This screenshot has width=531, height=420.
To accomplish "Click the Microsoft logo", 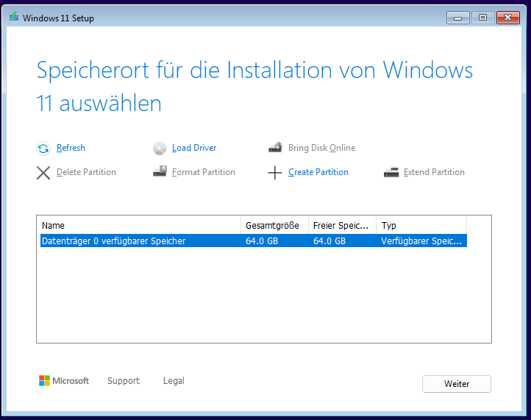I will [x=64, y=381].
